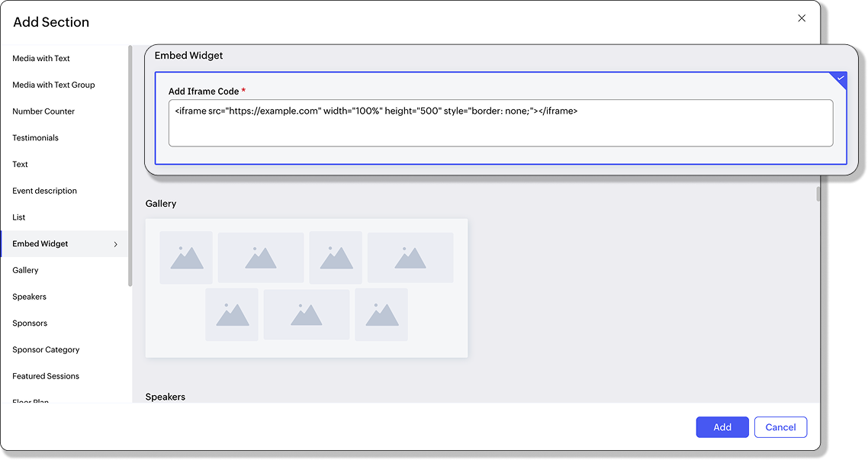868x460 pixels.
Task: Select Embed Widget sidebar item
Action: (x=64, y=244)
